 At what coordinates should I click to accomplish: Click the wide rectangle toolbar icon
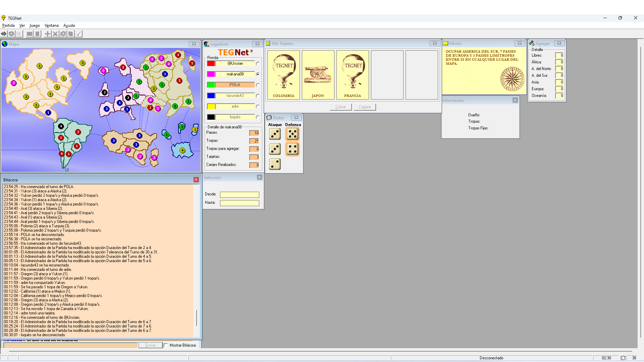click(30, 34)
